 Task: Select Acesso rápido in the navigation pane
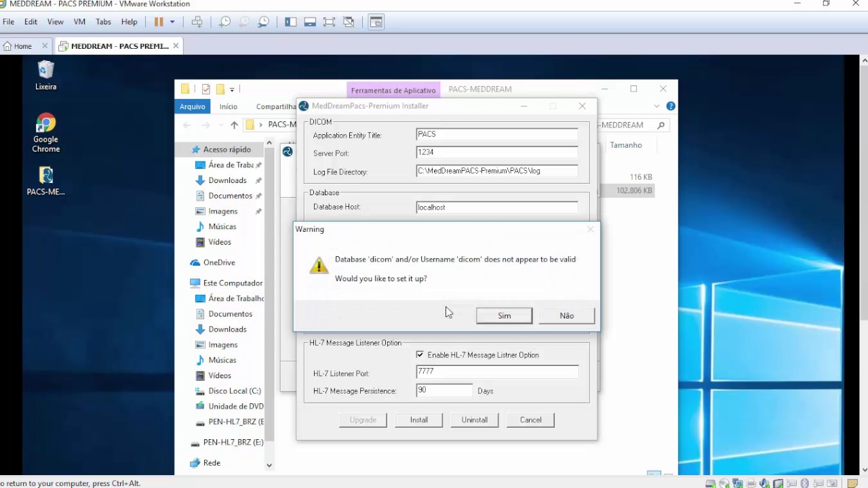pyautogui.click(x=227, y=150)
